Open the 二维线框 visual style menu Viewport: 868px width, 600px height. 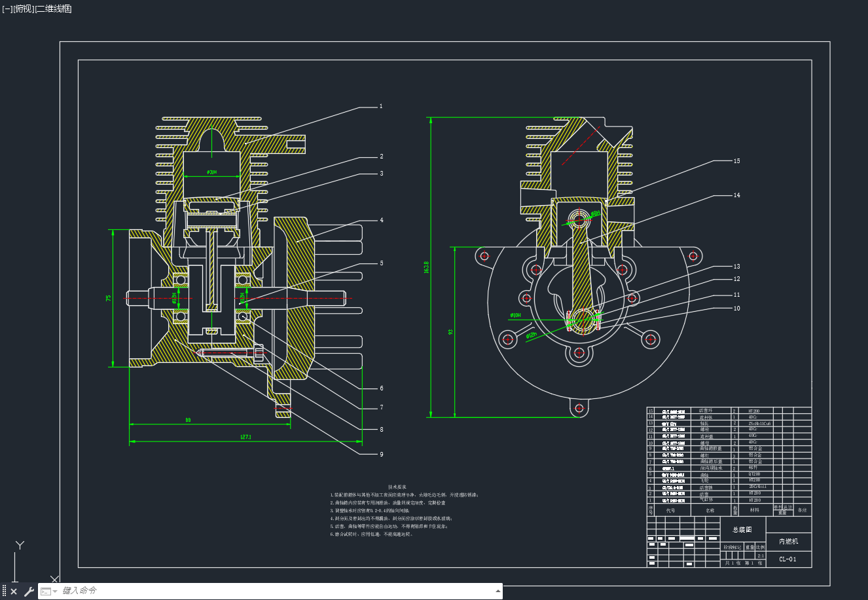tap(53, 9)
